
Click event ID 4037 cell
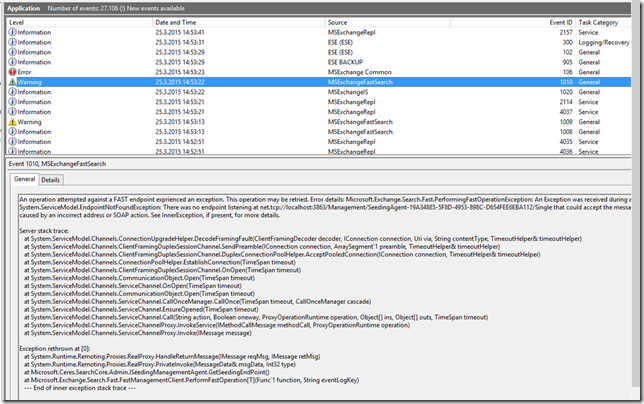(566, 112)
